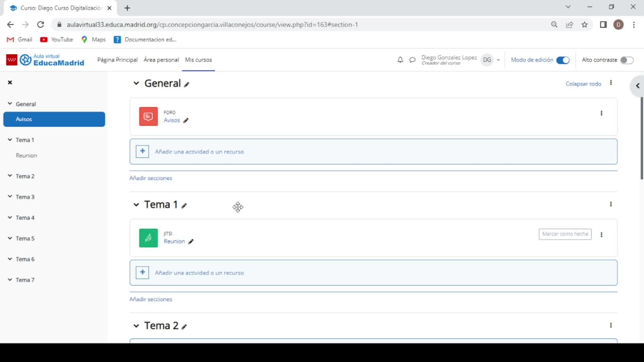
Task: Enable the Alto contraste switch
Action: click(626, 60)
